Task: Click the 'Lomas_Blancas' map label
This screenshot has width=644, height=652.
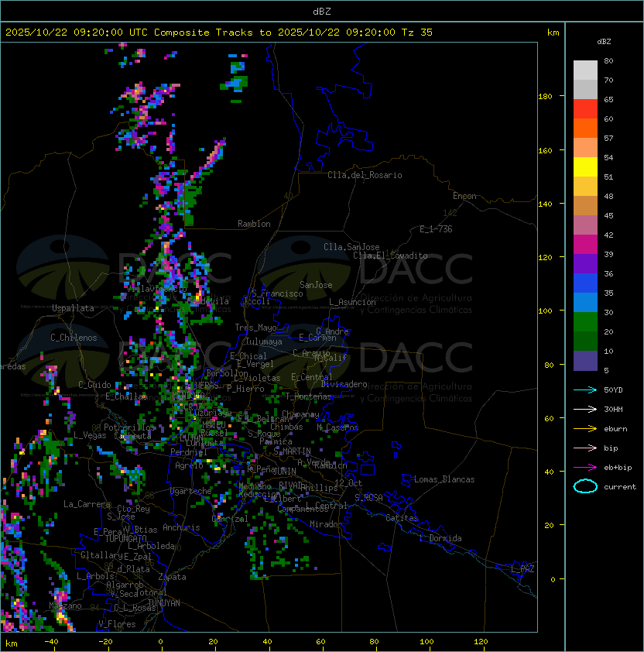Action: tap(444, 479)
